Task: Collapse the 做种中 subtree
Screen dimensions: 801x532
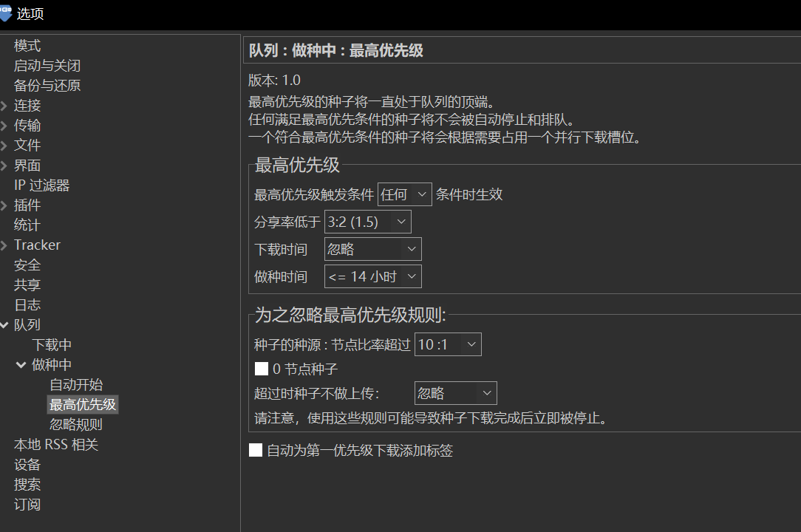Action: point(21,365)
